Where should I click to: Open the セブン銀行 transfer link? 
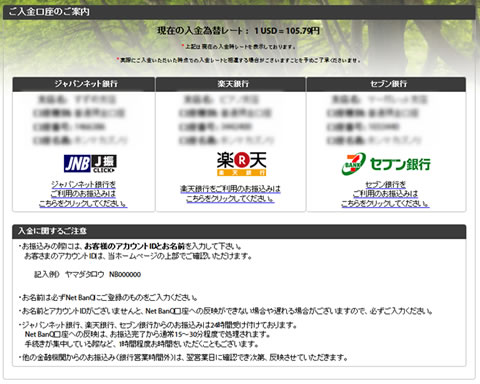coord(385,194)
